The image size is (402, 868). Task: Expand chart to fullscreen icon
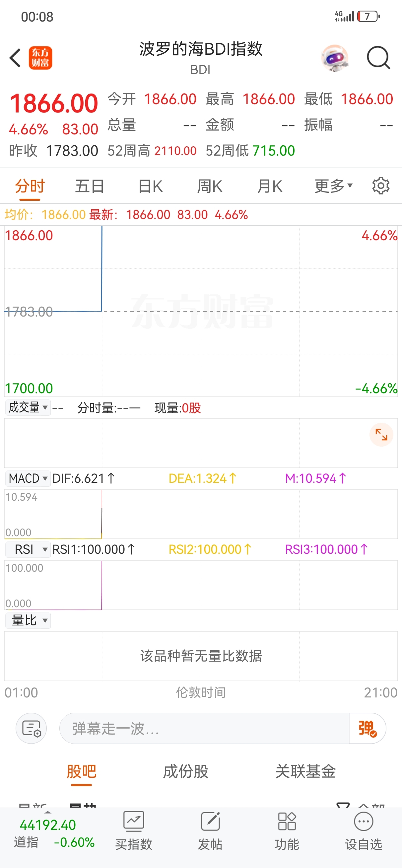pos(381,435)
